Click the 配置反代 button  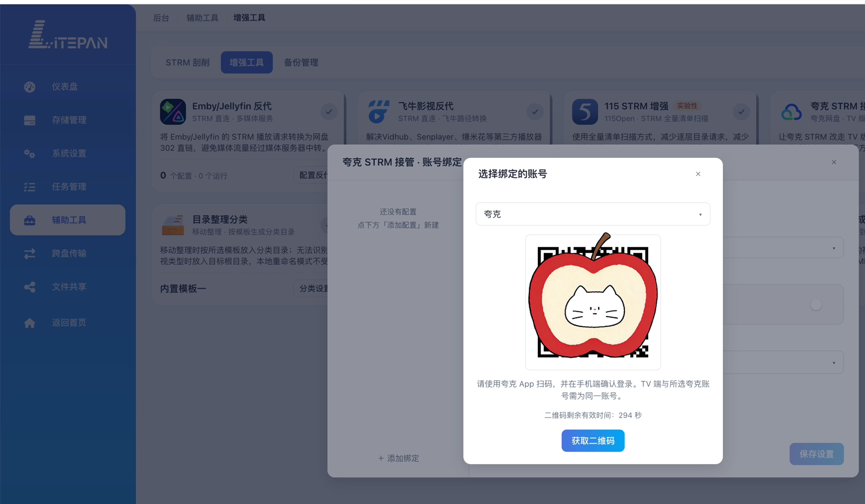pyautogui.click(x=311, y=175)
